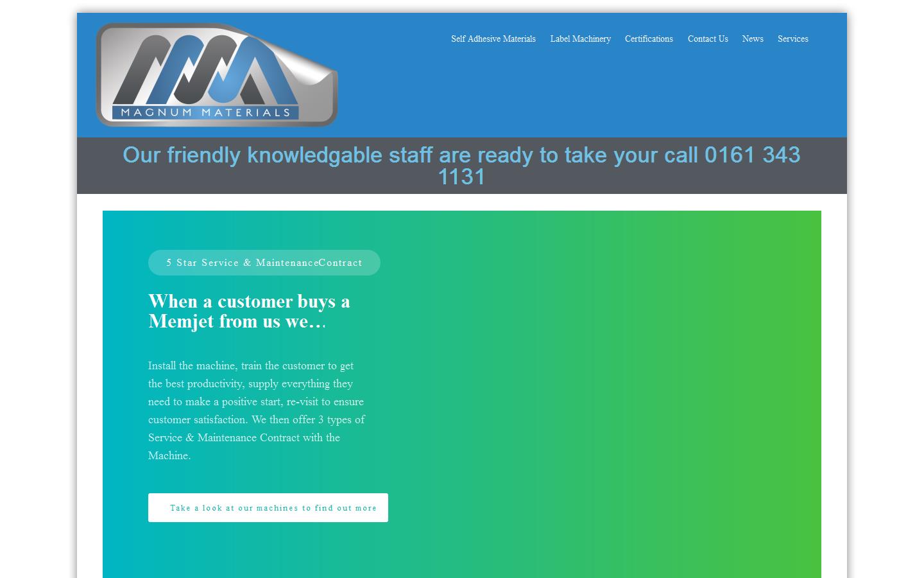View the News page

[x=752, y=39]
